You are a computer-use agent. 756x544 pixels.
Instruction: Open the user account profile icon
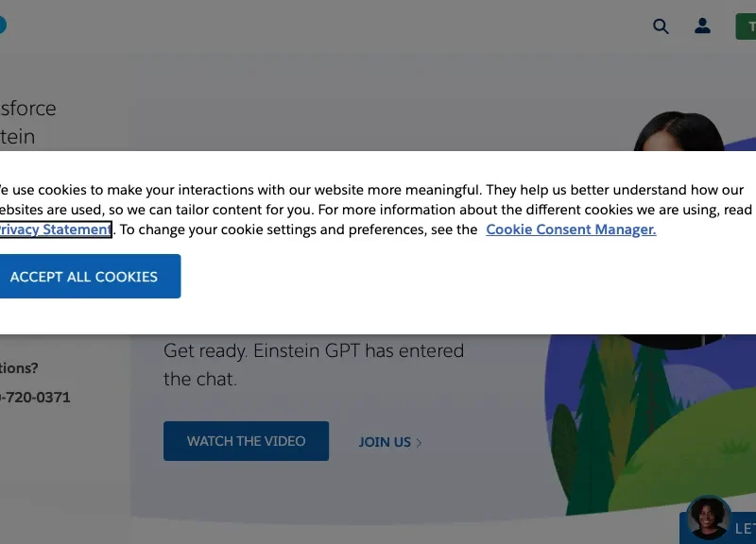(x=702, y=25)
